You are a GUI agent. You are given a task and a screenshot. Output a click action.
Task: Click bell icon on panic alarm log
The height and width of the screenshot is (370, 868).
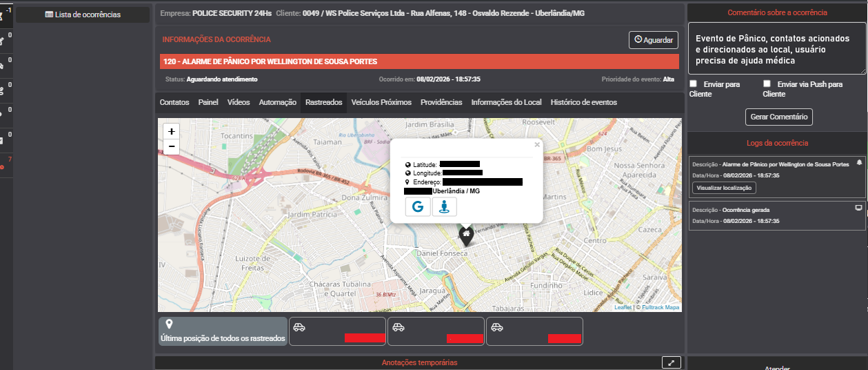(x=859, y=163)
